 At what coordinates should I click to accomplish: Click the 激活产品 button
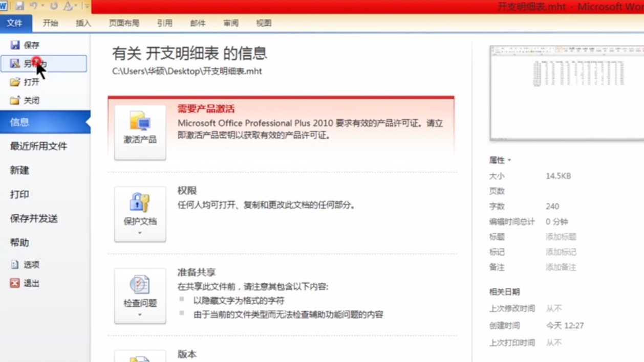140,132
